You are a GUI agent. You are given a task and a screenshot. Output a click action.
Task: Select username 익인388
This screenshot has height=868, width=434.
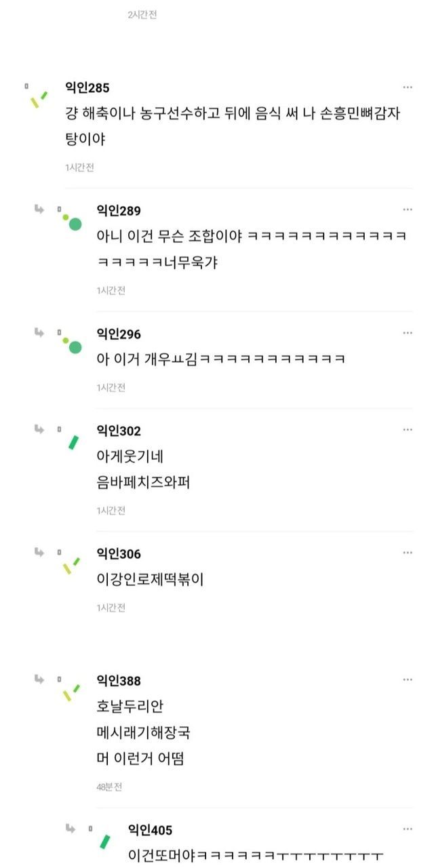[x=119, y=681]
